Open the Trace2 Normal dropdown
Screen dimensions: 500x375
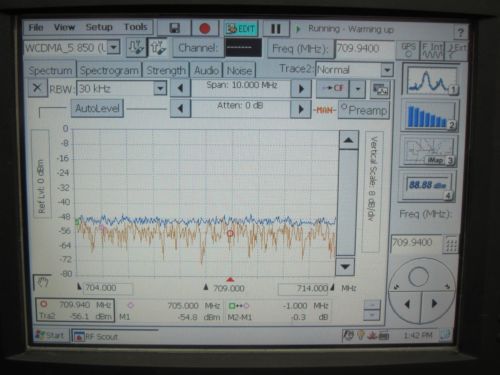coord(387,70)
